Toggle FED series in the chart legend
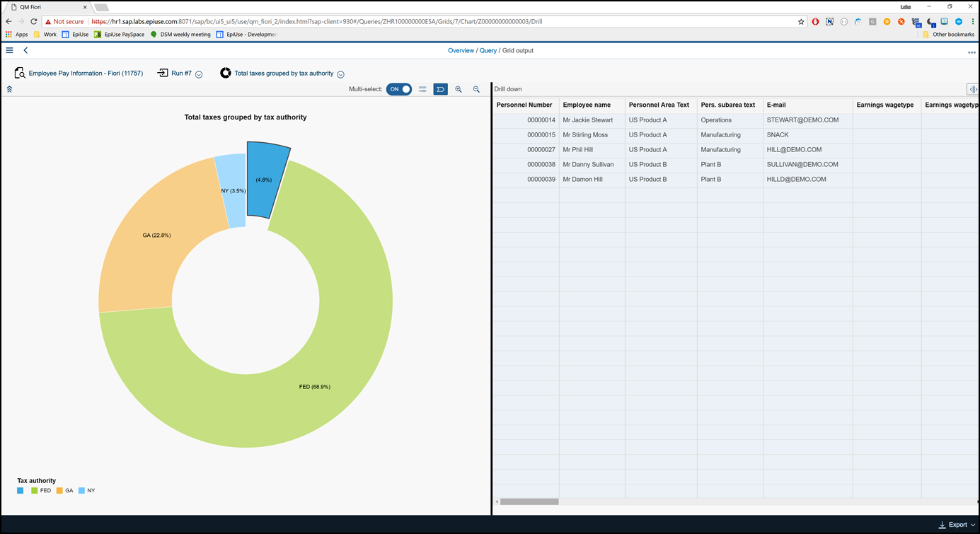Screen dimensions: 980x534 click(x=41, y=490)
